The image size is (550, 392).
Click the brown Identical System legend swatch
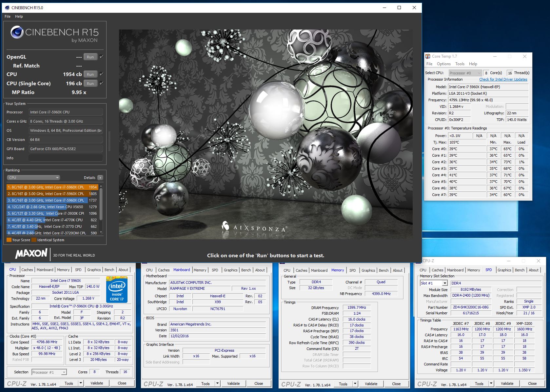point(34,240)
